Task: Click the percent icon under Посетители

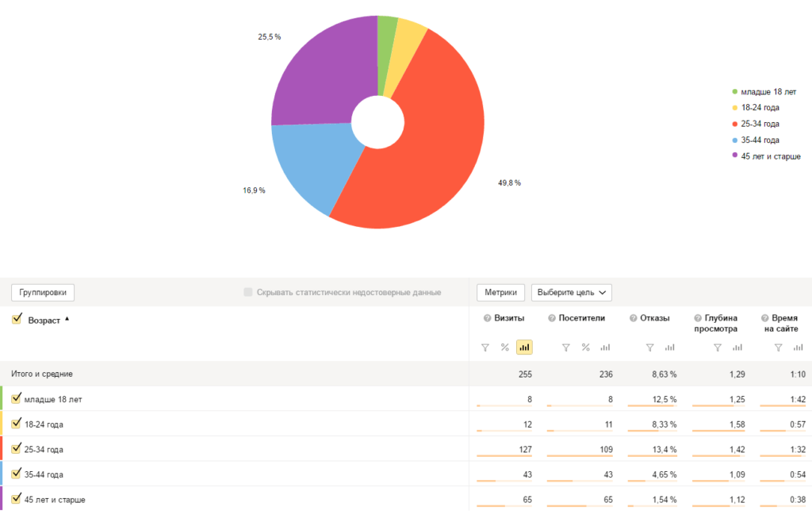Action: click(586, 347)
